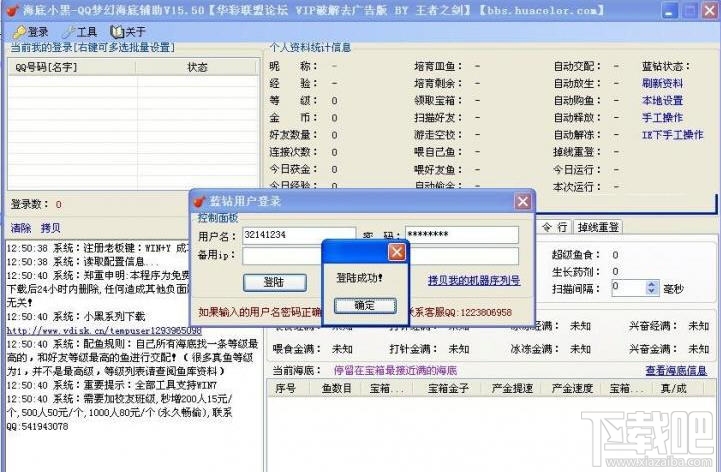Click the 停留在宝箱最接近满的海底 text

point(395,370)
